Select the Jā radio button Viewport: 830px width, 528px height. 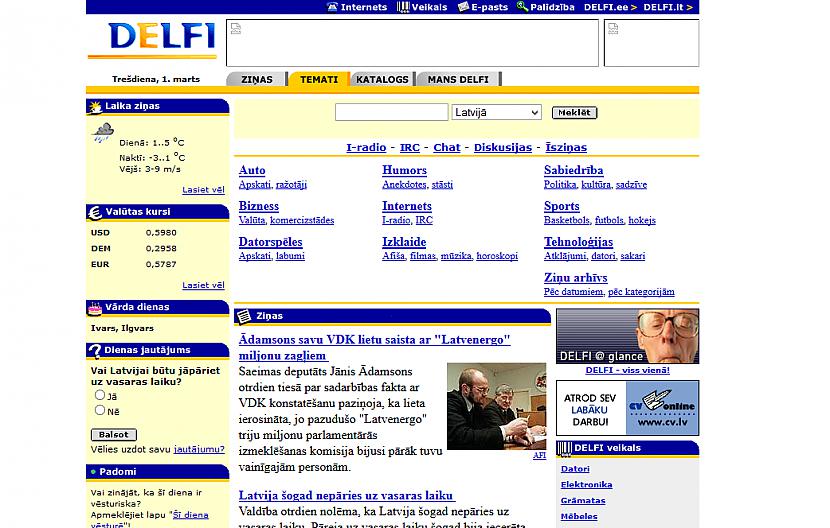click(x=100, y=395)
